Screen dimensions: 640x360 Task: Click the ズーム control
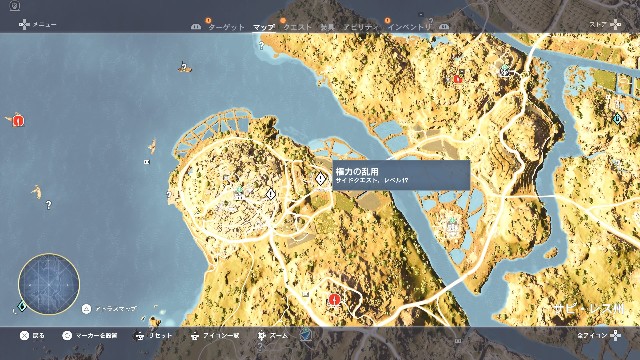(x=273, y=336)
